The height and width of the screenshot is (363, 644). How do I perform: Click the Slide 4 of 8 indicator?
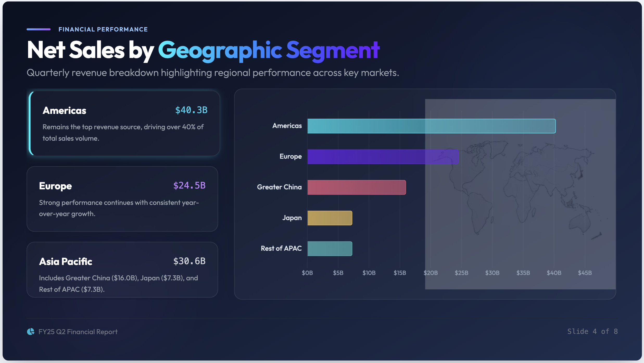point(592,331)
